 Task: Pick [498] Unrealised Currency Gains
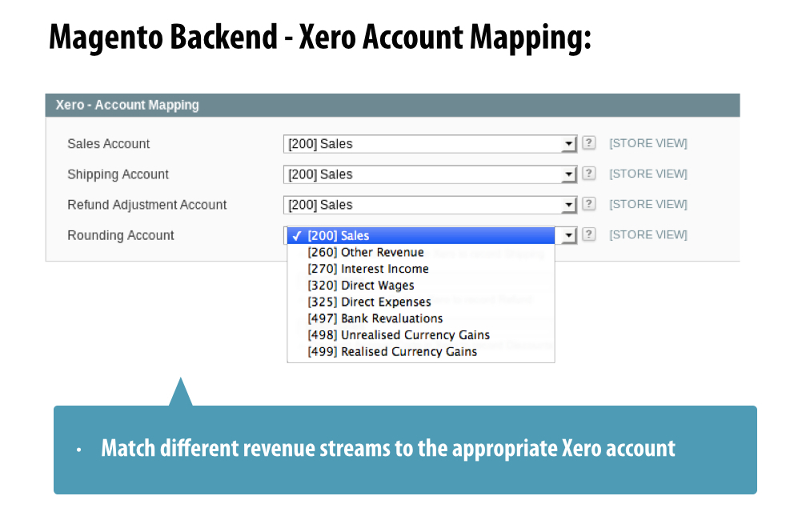coord(399,335)
